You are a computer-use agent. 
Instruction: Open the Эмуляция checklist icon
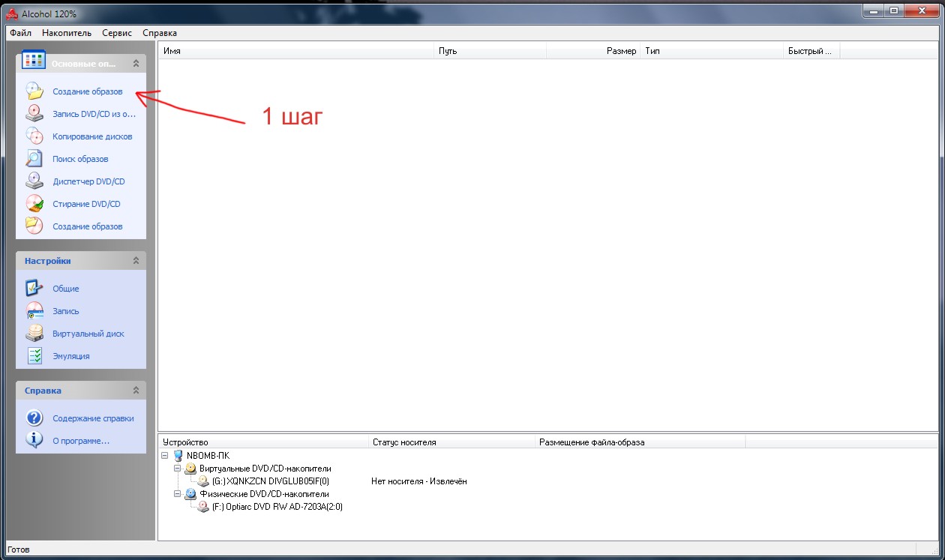click(34, 356)
